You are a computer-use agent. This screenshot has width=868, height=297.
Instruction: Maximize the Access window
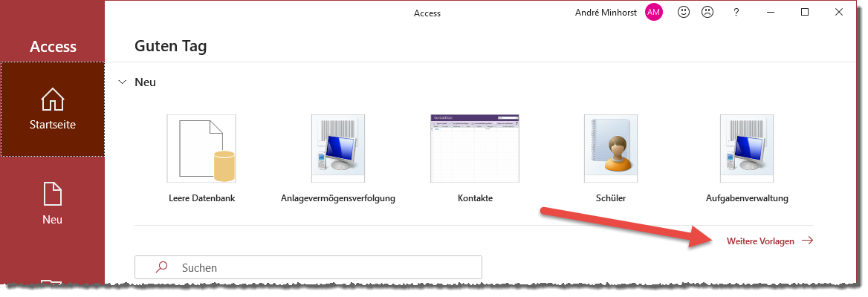point(805,12)
